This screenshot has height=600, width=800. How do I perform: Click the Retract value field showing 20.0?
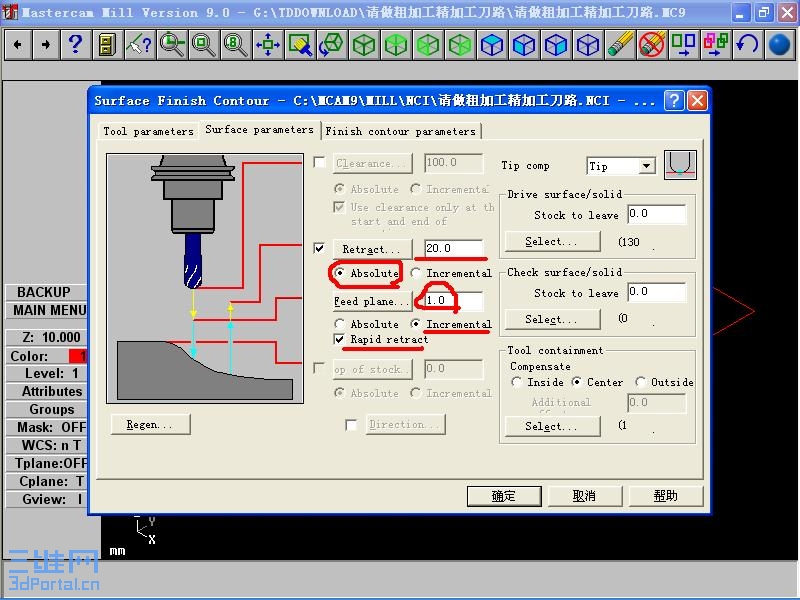pyautogui.click(x=454, y=248)
